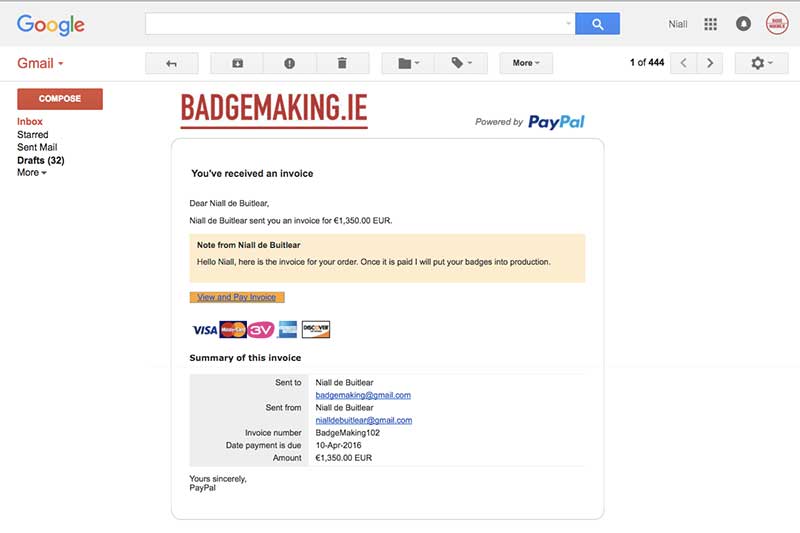Viewport: 800px width, 533px height.
Task: Click the Discover card logo
Action: pos(316,329)
